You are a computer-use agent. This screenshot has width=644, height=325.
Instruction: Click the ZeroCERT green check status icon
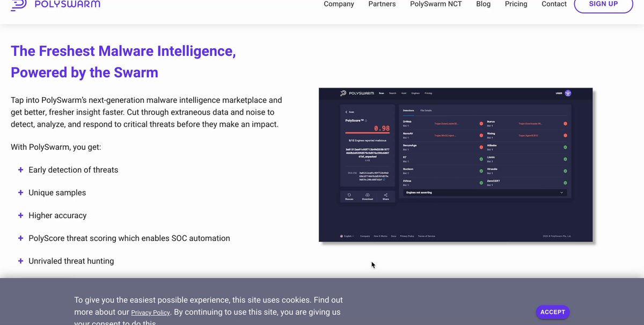click(x=565, y=183)
